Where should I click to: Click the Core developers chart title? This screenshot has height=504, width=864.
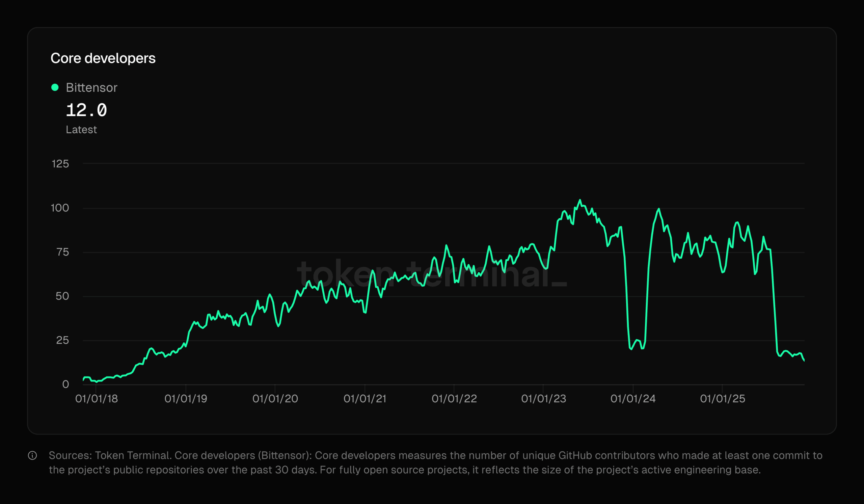103,58
